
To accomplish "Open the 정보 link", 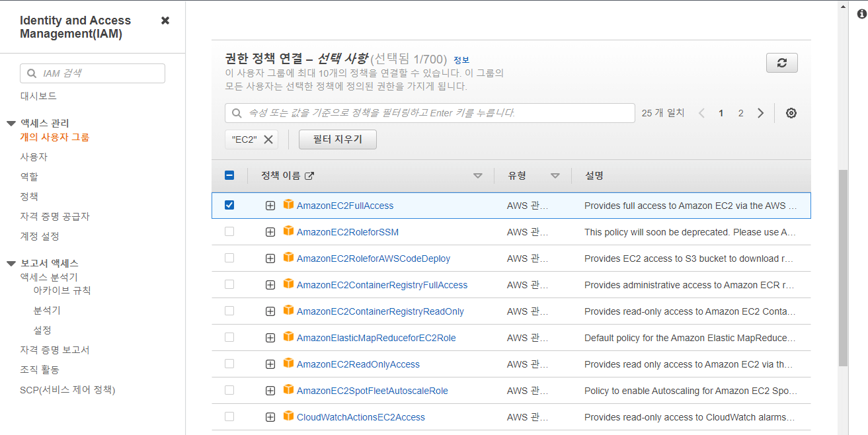I will click(461, 60).
